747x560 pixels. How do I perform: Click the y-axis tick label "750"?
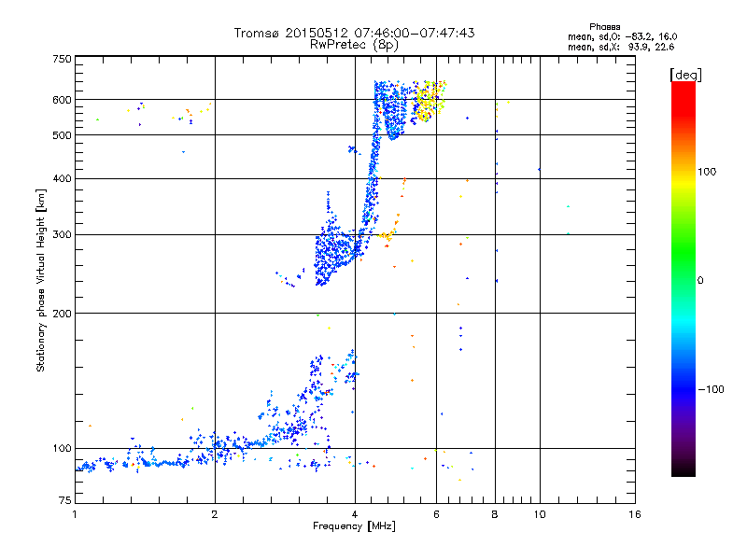pos(62,59)
